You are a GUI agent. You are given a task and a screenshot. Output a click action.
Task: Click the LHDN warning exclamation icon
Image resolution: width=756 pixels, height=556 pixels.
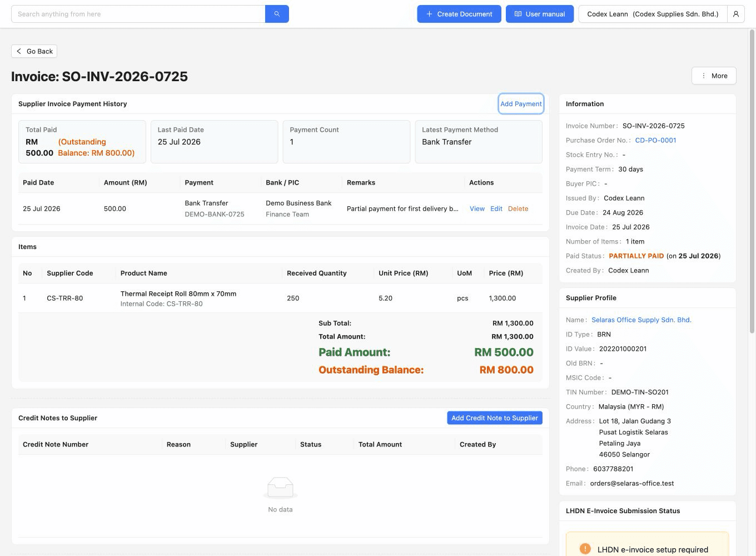click(x=585, y=549)
